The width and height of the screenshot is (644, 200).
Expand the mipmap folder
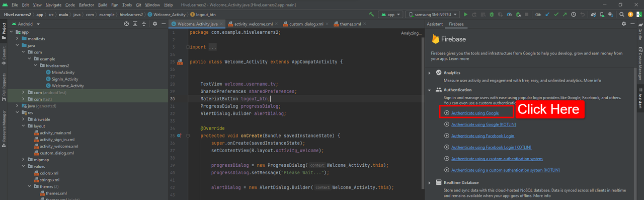tap(24, 160)
